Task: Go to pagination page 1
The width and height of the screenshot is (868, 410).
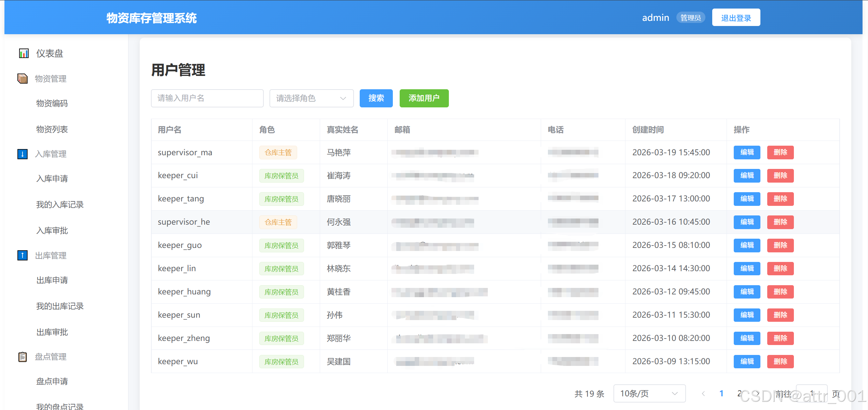Action: (721, 394)
